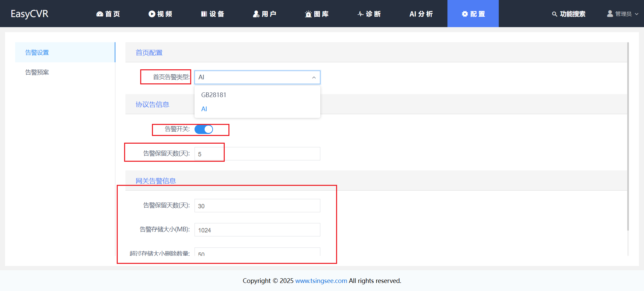644x291 pixels.
Task: Click the 协议告信息 section heading
Action: pos(152,104)
